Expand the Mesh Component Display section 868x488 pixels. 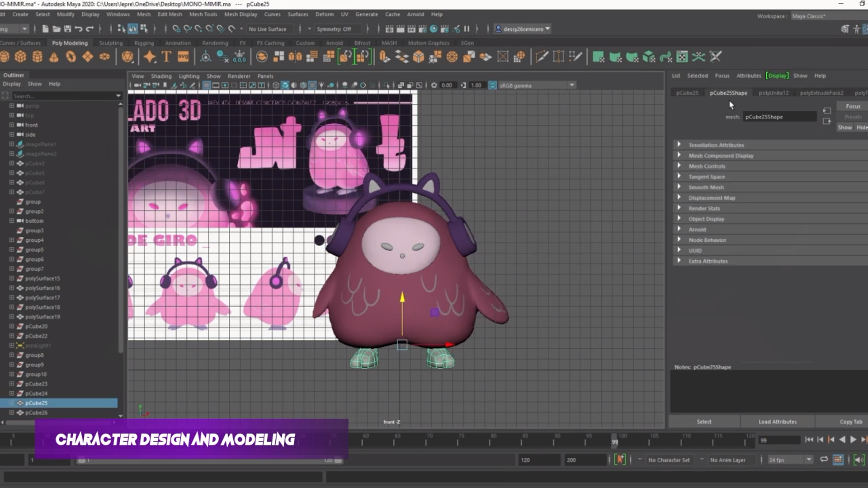[770, 155]
